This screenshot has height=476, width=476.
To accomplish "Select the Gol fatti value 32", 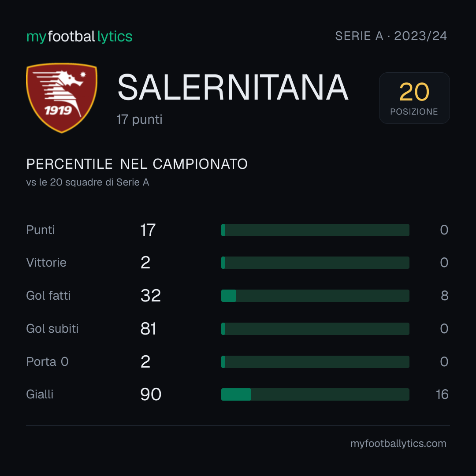I will click(x=151, y=296).
